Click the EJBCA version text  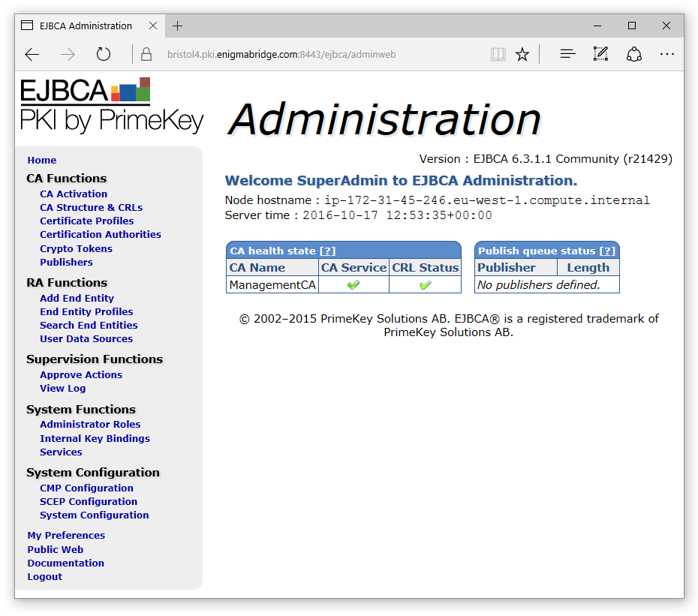[x=546, y=159]
